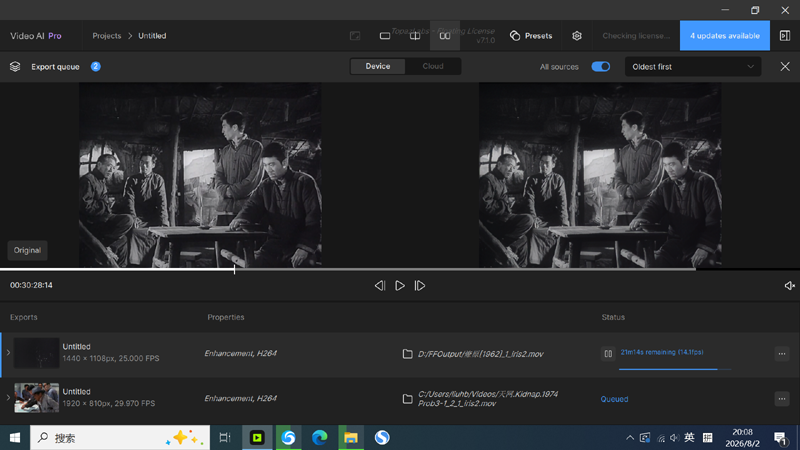Click the Queued status text
Image resolution: width=800 pixels, height=450 pixels.
pyautogui.click(x=614, y=399)
